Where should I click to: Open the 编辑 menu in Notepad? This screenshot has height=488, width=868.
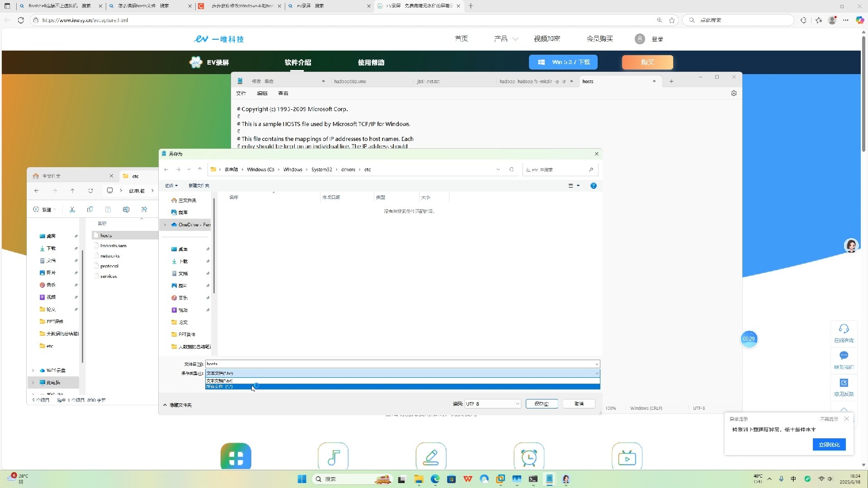coord(262,94)
